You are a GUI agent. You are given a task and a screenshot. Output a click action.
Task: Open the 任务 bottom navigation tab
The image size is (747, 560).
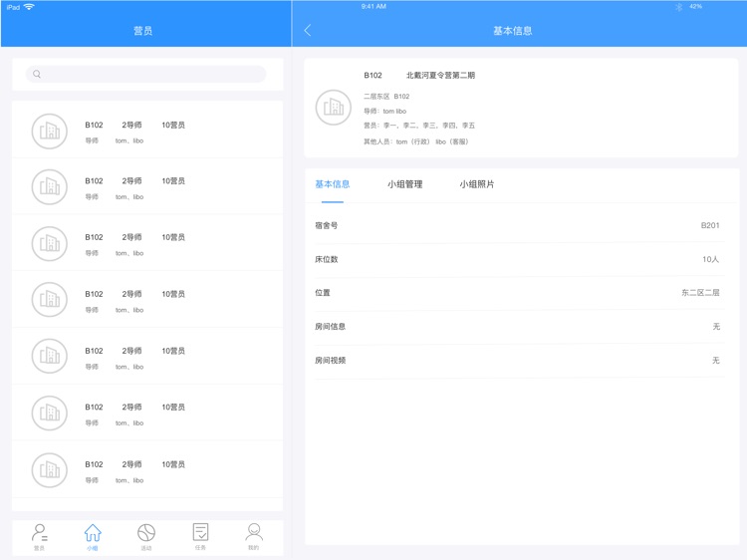point(200,537)
